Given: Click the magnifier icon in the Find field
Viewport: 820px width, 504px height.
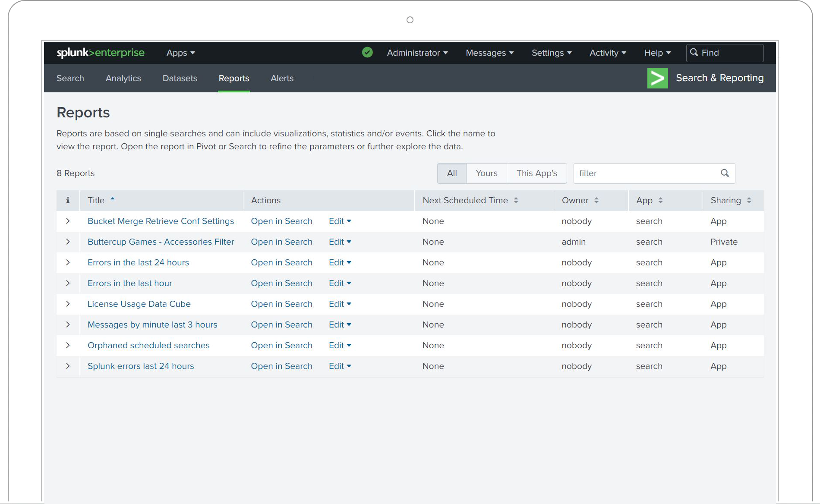Looking at the screenshot, I should [x=694, y=53].
